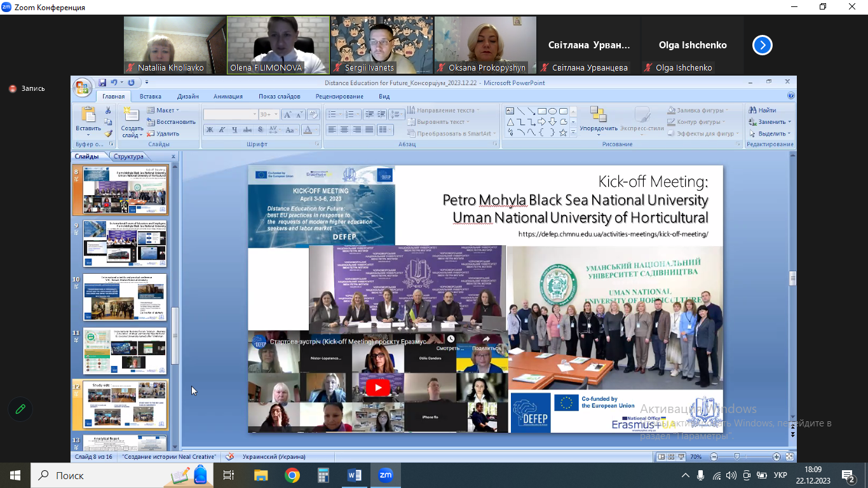
Task: Open the font size dropdown
Action: (275, 114)
